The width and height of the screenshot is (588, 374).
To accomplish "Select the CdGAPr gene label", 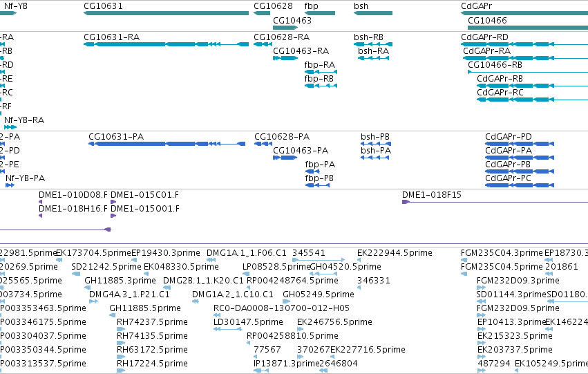I will [476, 6].
